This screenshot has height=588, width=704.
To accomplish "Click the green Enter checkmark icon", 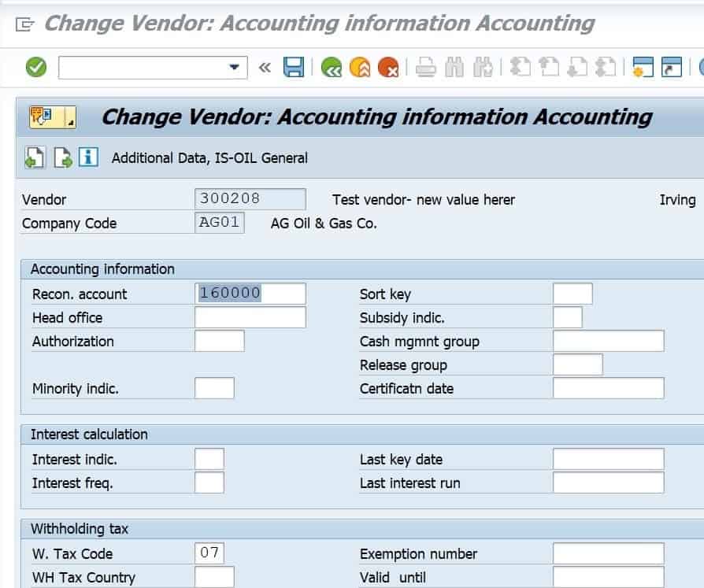I will (x=35, y=67).
